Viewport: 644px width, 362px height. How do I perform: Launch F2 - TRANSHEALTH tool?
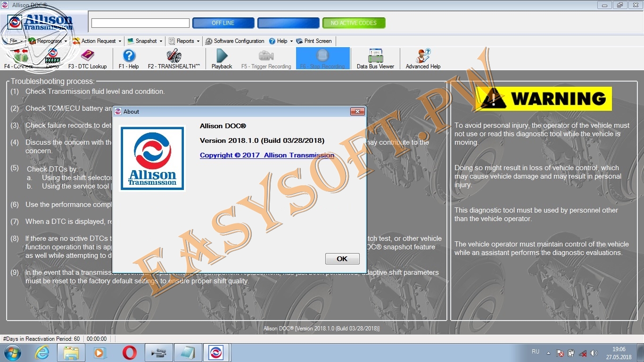[x=174, y=58]
